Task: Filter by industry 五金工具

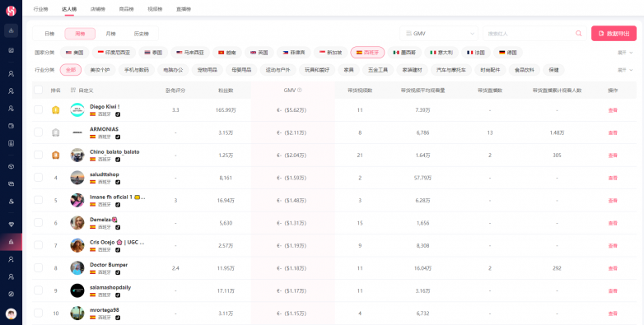Action: (378, 70)
